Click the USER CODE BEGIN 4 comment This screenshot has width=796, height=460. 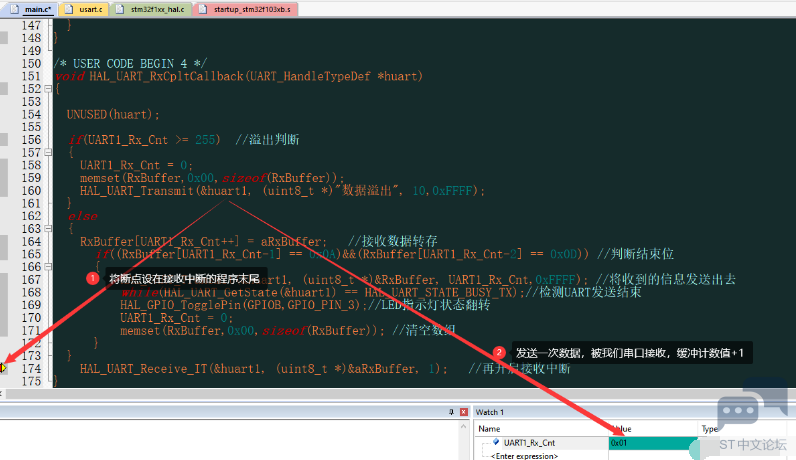(130, 63)
